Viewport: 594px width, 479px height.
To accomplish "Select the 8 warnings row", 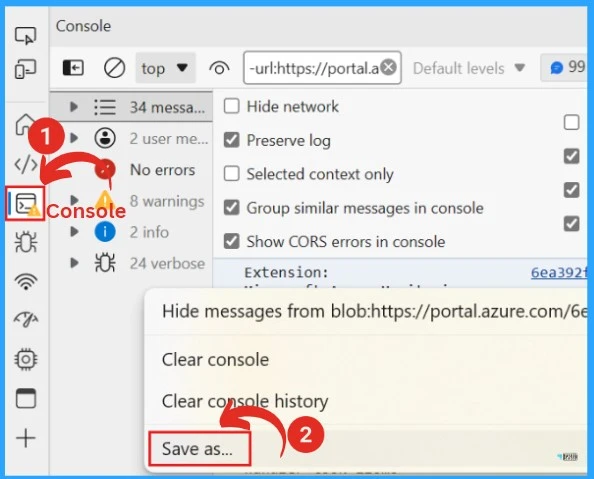I will click(131, 201).
